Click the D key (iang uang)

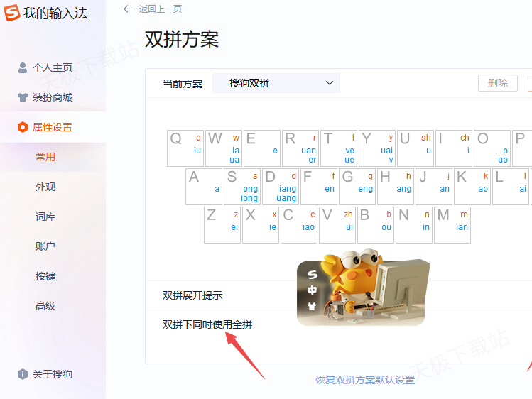pyautogui.click(x=281, y=187)
